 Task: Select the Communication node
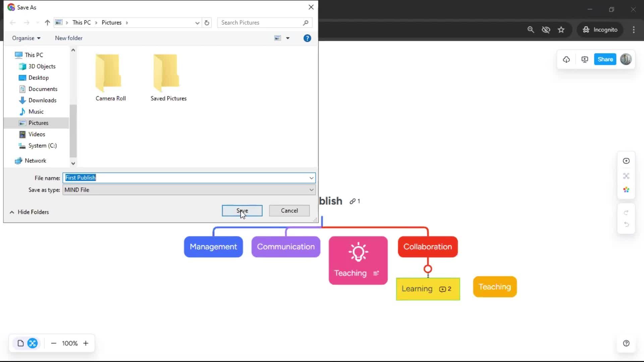tap(286, 247)
